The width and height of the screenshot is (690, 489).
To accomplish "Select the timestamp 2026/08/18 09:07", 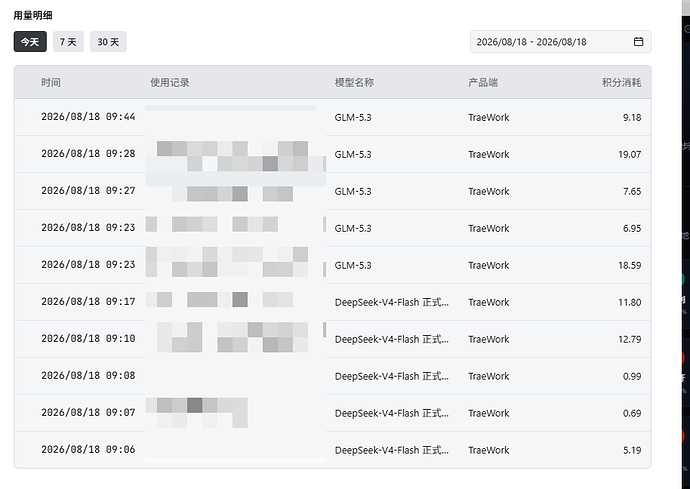I will click(88, 412).
